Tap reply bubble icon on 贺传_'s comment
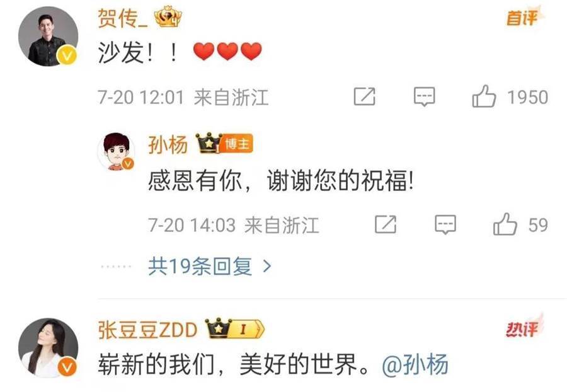The width and height of the screenshot is (567, 392). point(424,96)
